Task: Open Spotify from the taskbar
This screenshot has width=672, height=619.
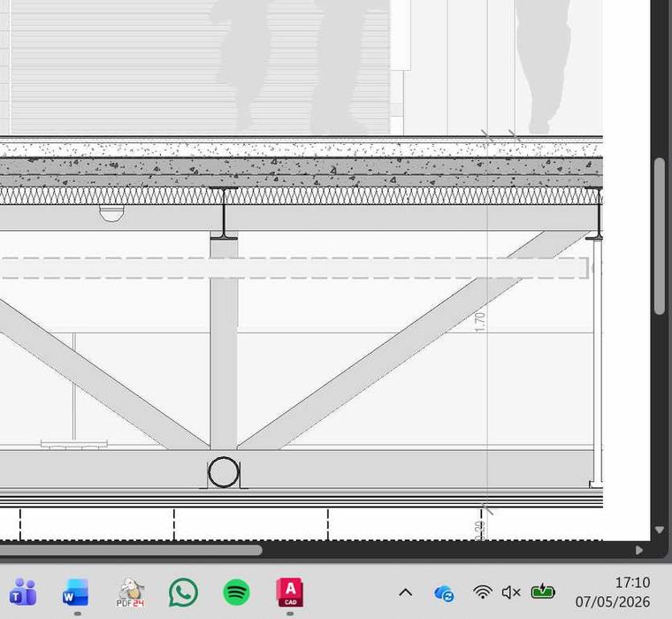Action: [x=237, y=592]
